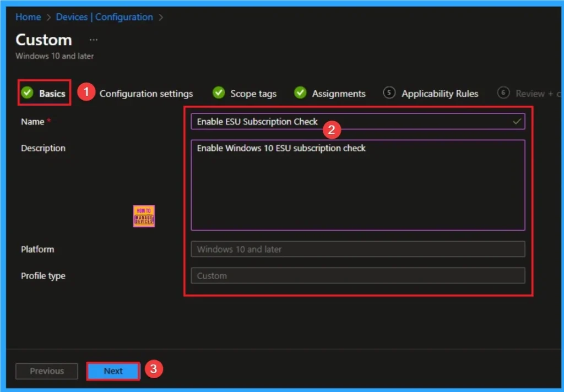Open the ellipsis menu beside the Custom heading

tap(93, 39)
